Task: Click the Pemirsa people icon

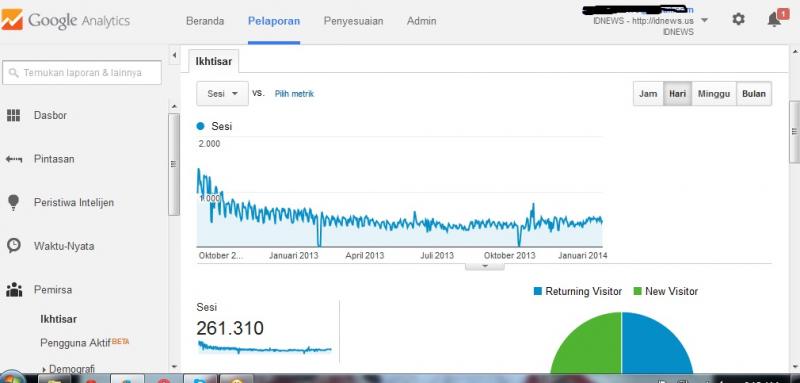Action: pyautogui.click(x=14, y=290)
